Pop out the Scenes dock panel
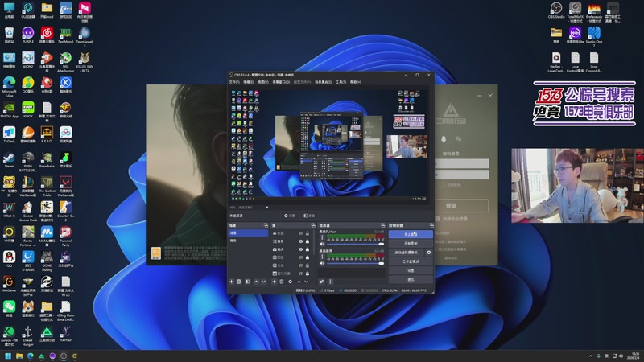Screen dimensions: 644x362 coord(266,225)
